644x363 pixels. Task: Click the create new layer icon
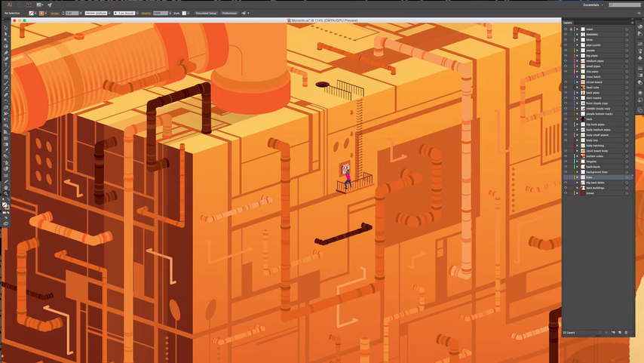pyautogui.click(x=619, y=332)
